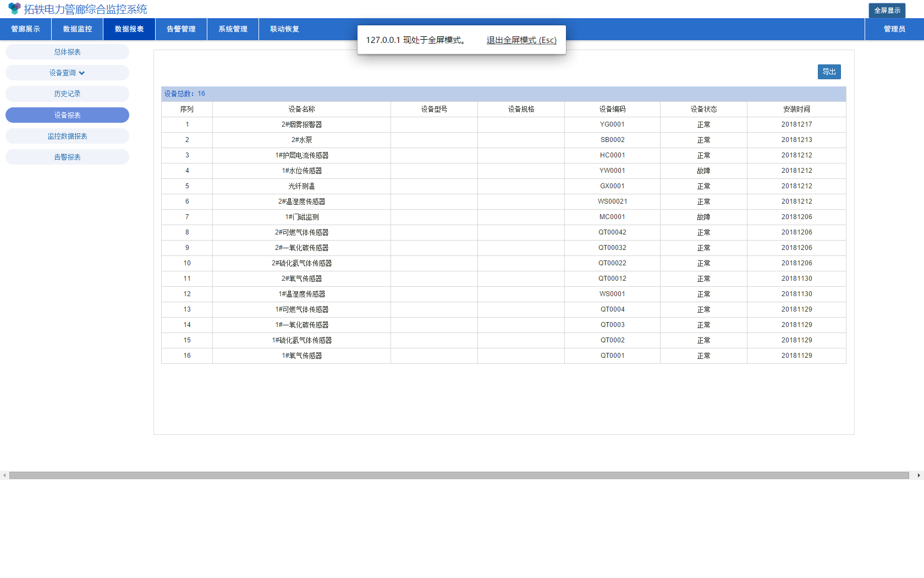Viewport: 924px width, 578px height.
Task: Open the 告警管理 menu
Action: point(181,29)
